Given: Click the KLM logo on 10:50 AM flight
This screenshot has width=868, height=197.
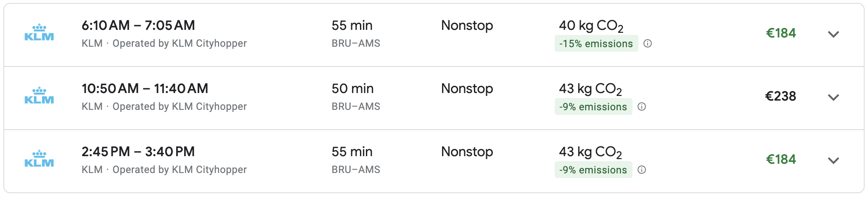Looking at the screenshot, I should click(39, 96).
